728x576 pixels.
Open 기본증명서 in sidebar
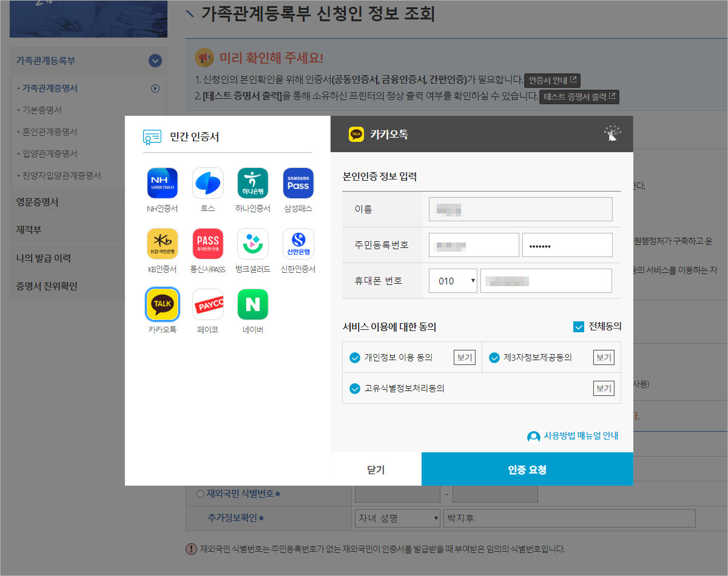tap(42, 110)
